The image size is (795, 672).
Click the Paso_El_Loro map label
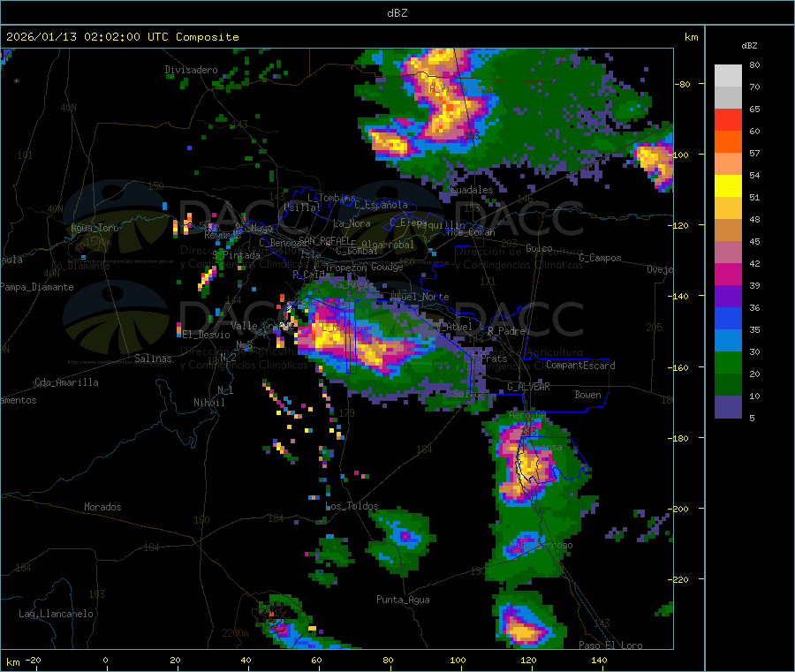(x=611, y=646)
